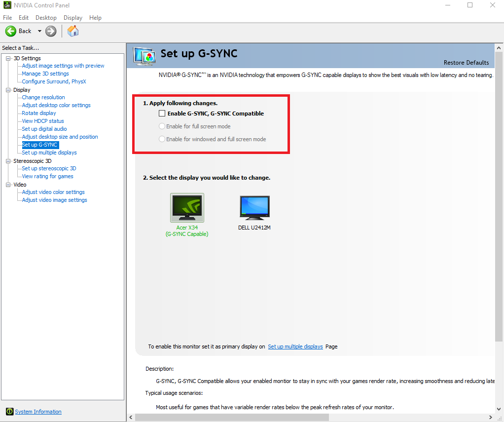Open Adjust video image settings
This screenshot has width=504, height=422.
54,200
